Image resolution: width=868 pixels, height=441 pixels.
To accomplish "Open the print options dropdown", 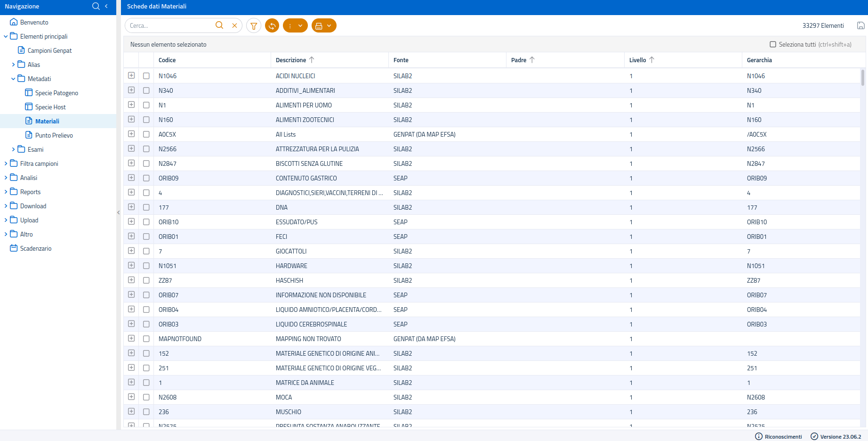I will (324, 26).
